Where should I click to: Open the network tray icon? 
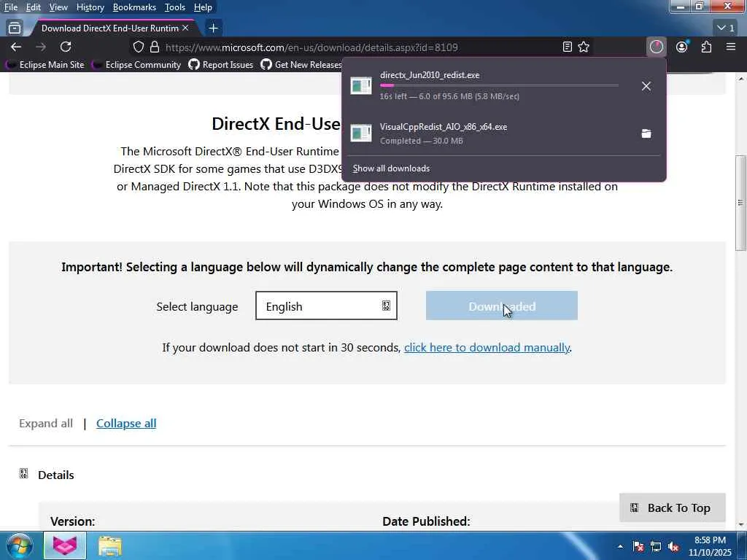click(x=656, y=547)
